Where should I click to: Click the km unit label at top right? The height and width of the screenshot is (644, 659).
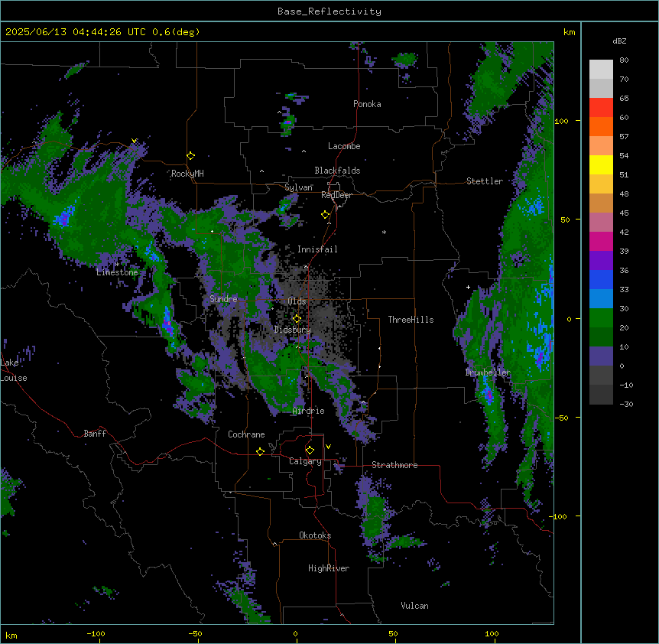[569, 32]
